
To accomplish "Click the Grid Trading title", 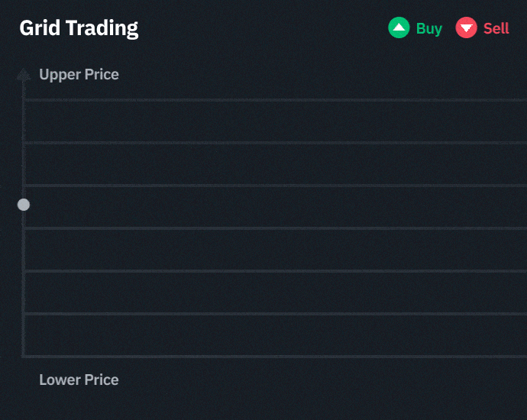I will [x=79, y=28].
